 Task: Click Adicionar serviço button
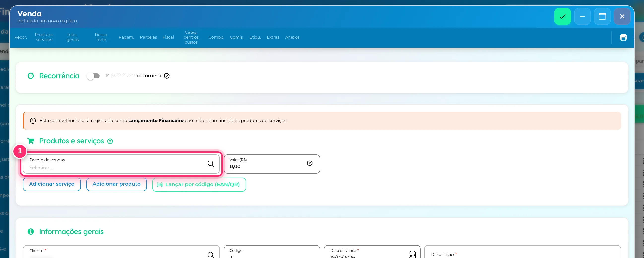52,184
